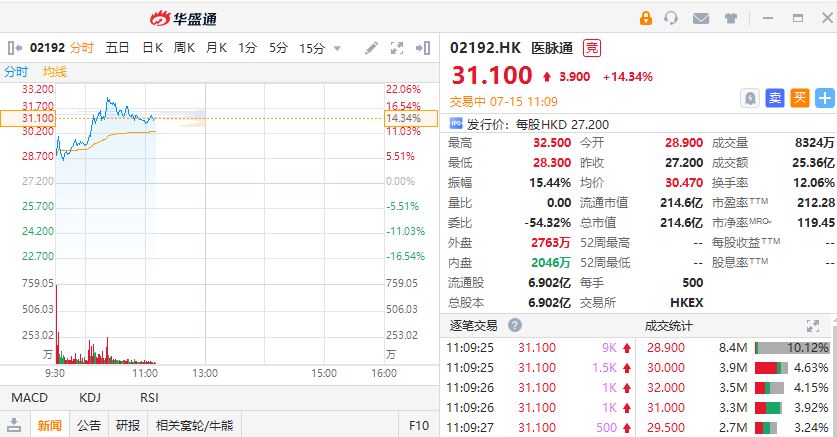Switch to 日K chart tab
This screenshot has height=437, width=837.
(x=152, y=47)
